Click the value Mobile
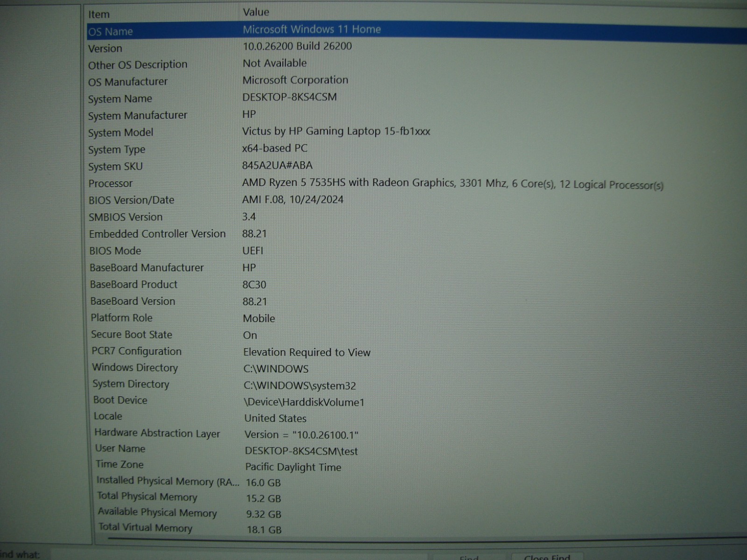 pyautogui.click(x=259, y=319)
